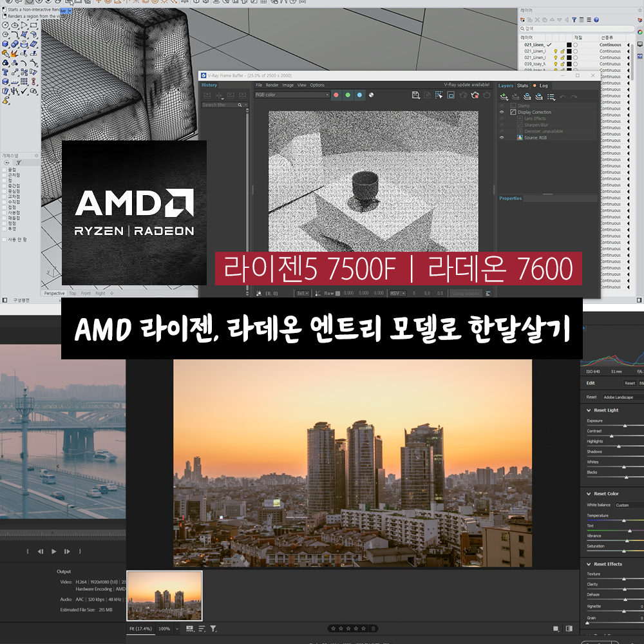The image size is (644, 644).
Task: Open the Render menu in V-Ray Frame Buffer
Action: [272, 85]
